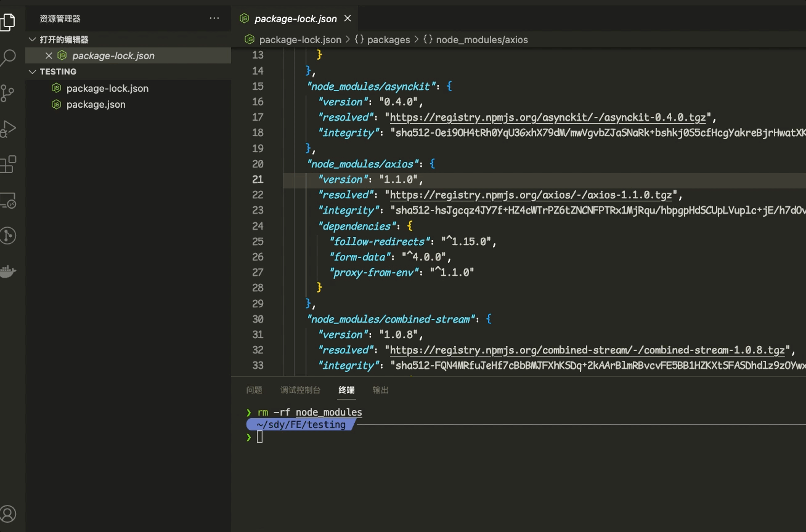Image resolution: width=806 pixels, height=532 pixels.
Task: Click the integrity hash on line 18
Action: (598, 132)
